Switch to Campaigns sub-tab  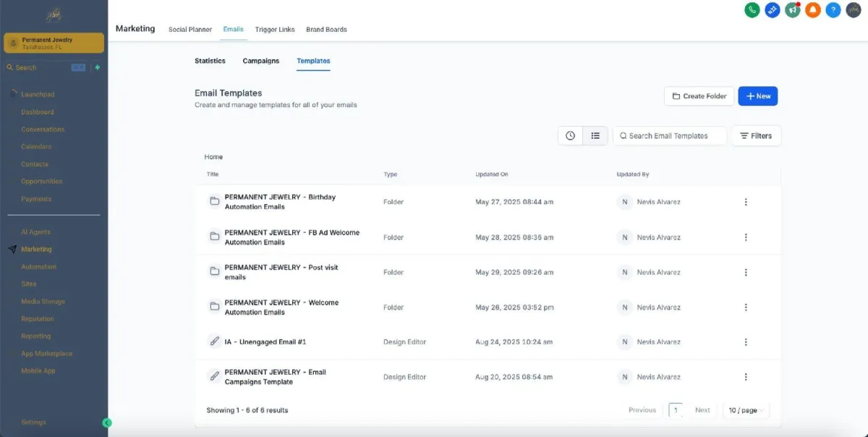click(x=261, y=61)
